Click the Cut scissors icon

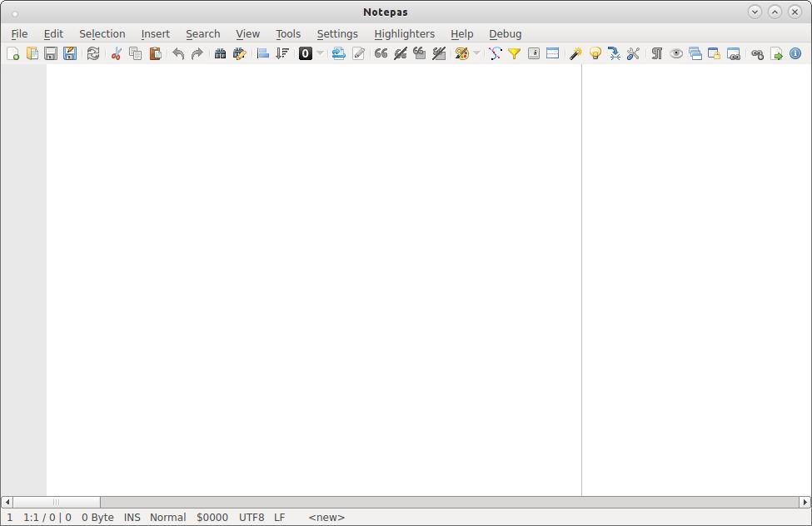116,53
